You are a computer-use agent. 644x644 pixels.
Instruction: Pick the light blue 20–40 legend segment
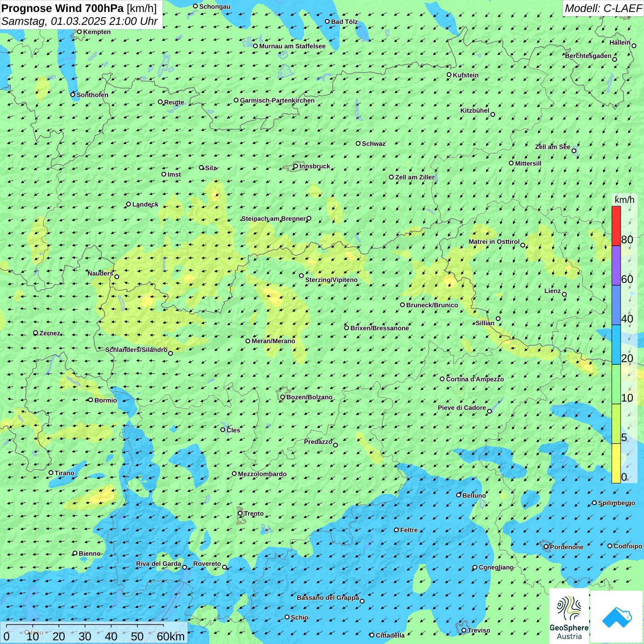pyautogui.click(x=616, y=345)
